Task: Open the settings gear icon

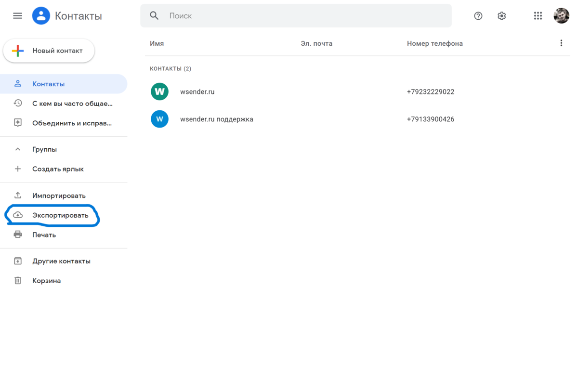Action: pos(502,16)
